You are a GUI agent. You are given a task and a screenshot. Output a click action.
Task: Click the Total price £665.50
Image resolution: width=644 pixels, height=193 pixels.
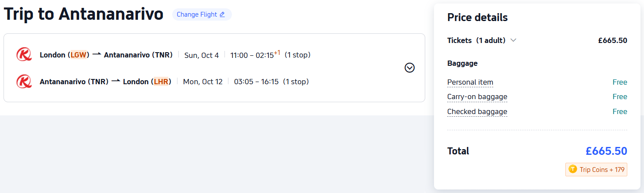pyautogui.click(x=606, y=151)
